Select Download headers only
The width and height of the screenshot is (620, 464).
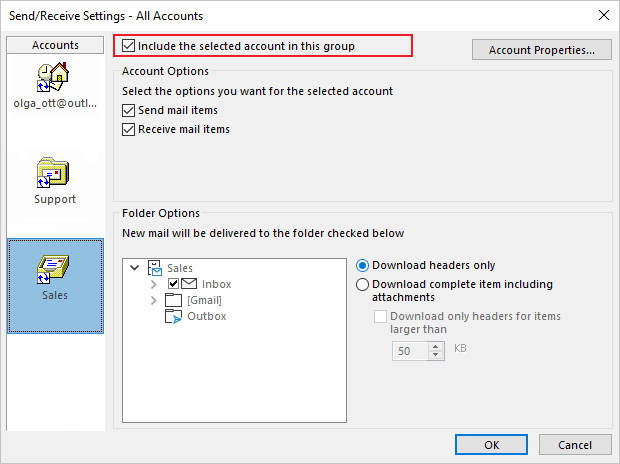click(x=362, y=265)
